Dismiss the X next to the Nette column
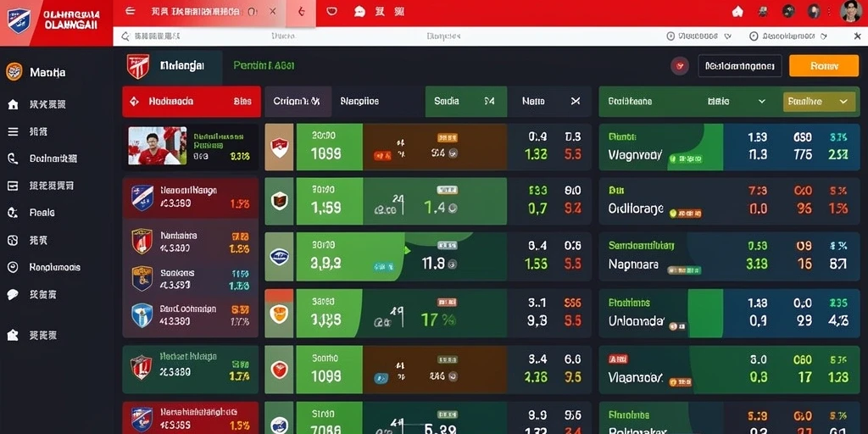This screenshot has height=434, width=868. [576, 102]
